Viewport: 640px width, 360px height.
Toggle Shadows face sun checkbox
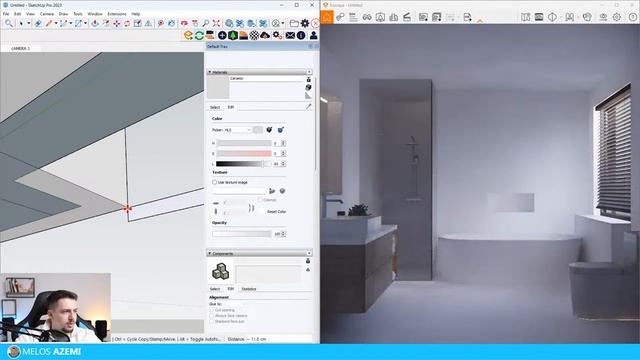coord(211,322)
